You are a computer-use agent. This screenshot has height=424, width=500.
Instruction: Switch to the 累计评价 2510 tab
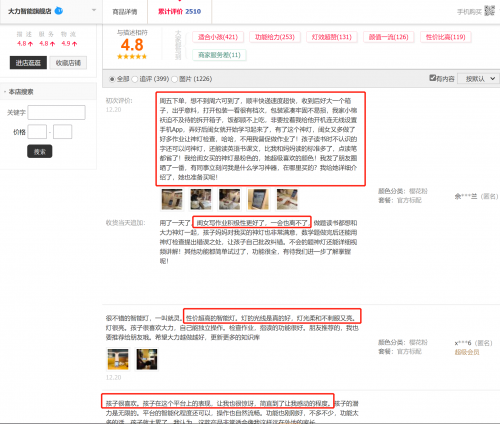179,12
